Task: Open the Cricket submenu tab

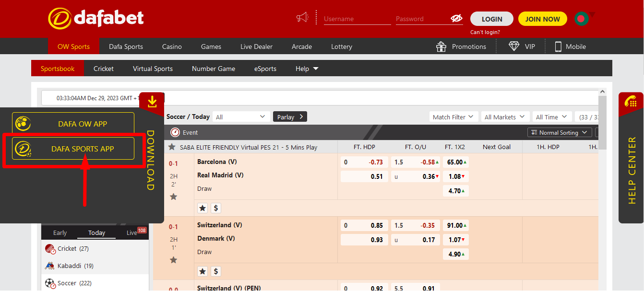Action: [x=104, y=69]
